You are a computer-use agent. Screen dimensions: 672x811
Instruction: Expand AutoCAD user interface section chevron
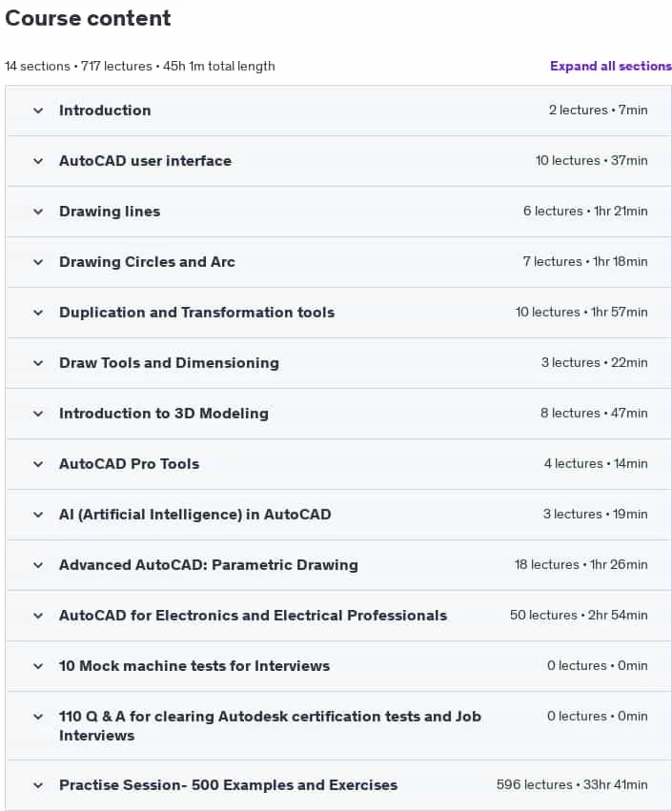click(38, 161)
